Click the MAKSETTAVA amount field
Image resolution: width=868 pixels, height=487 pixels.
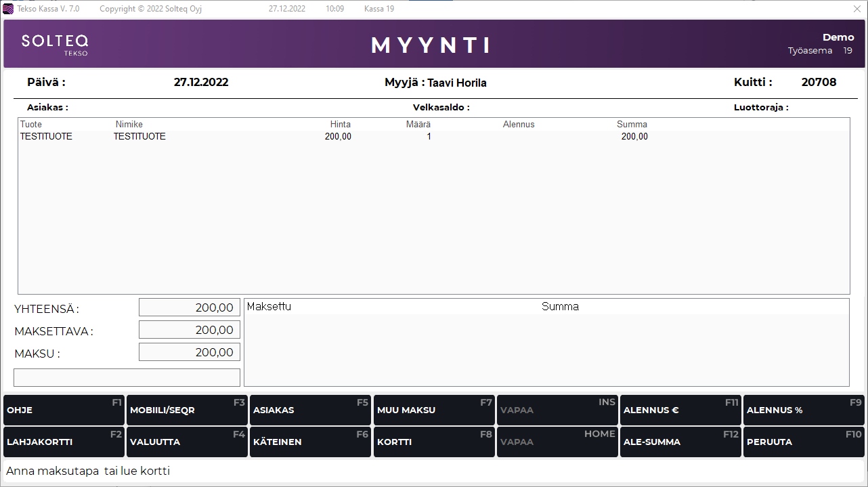tap(190, 330)
